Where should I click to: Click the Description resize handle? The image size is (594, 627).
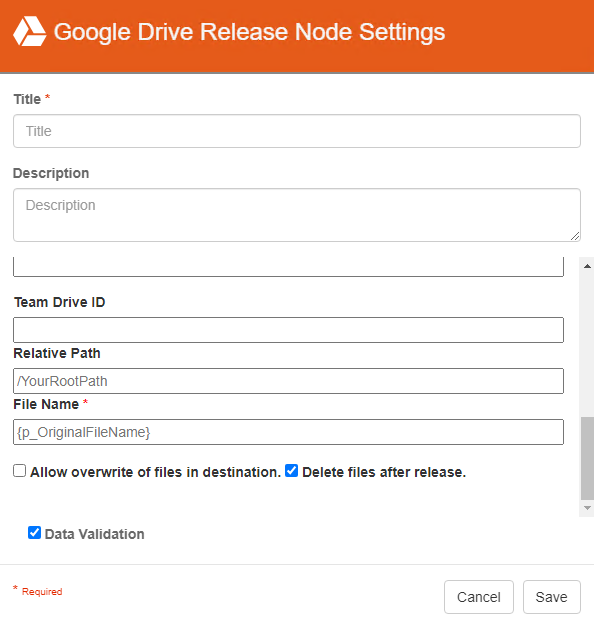[575, 236]
